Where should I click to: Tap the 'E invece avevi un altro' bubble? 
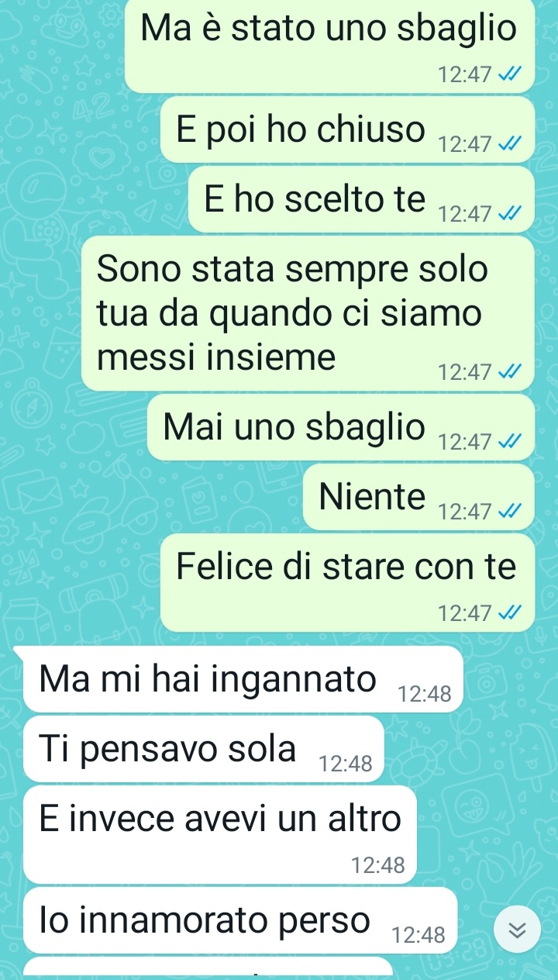pos(220,834)
